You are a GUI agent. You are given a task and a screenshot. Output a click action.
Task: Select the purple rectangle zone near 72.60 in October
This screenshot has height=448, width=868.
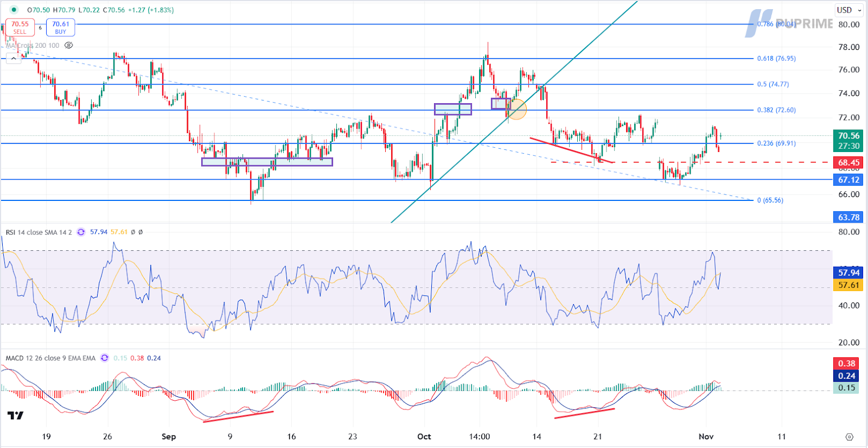click(x=453, y=109)
